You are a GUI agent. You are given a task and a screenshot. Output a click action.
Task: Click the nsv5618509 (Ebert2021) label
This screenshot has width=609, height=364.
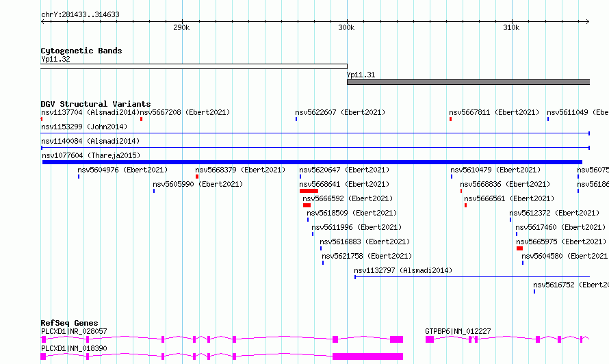(x=352, y=213)
